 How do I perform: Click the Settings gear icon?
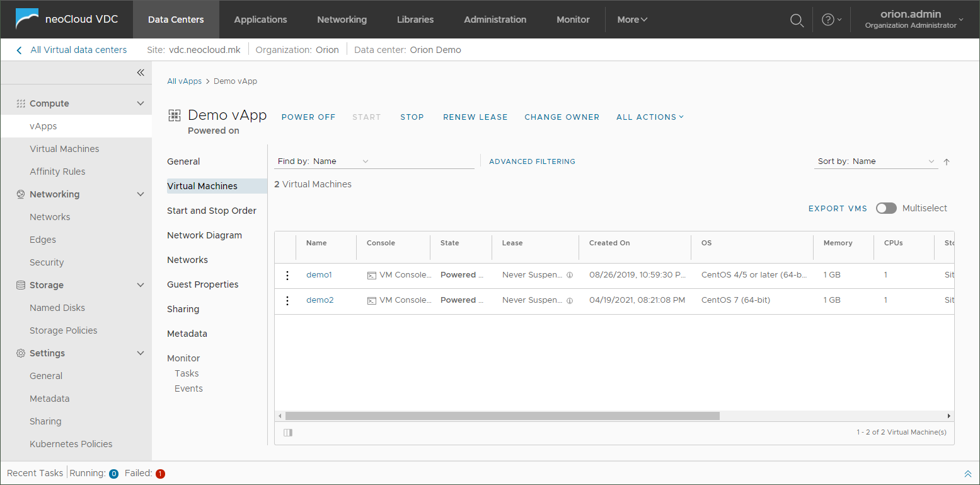(x=21, y=353)
